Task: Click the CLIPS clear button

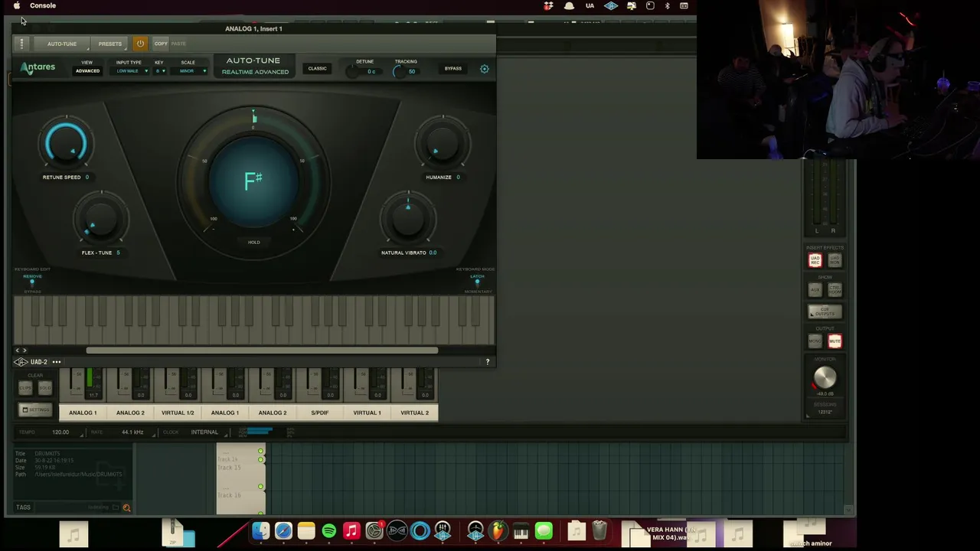Action: coord(26,388)
